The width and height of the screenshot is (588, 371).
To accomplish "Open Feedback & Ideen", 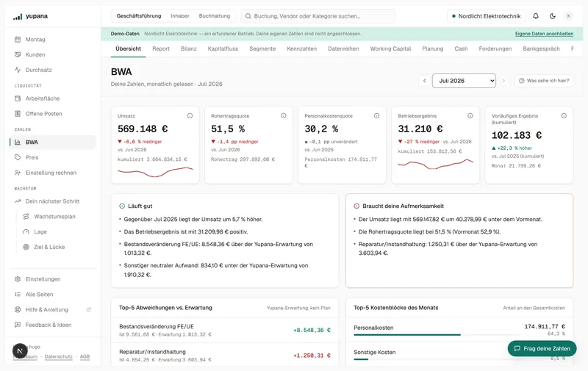I will pyautogui.click(x=53, y=325).
